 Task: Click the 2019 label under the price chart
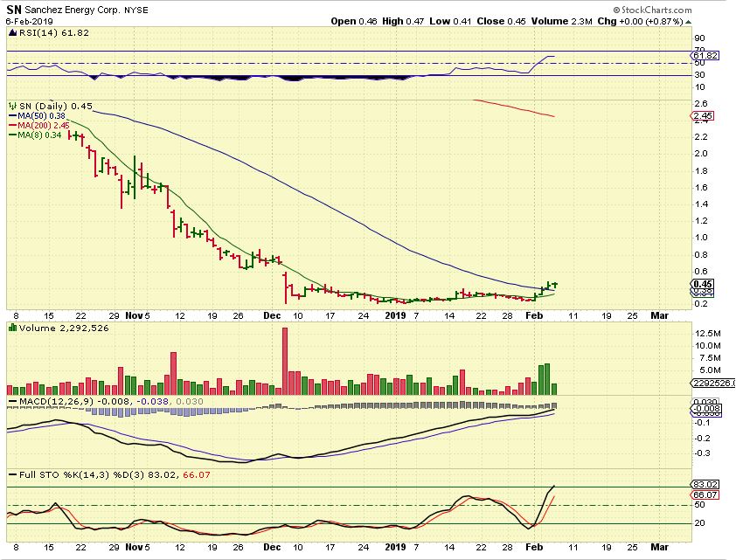click(x=395, y=315)
